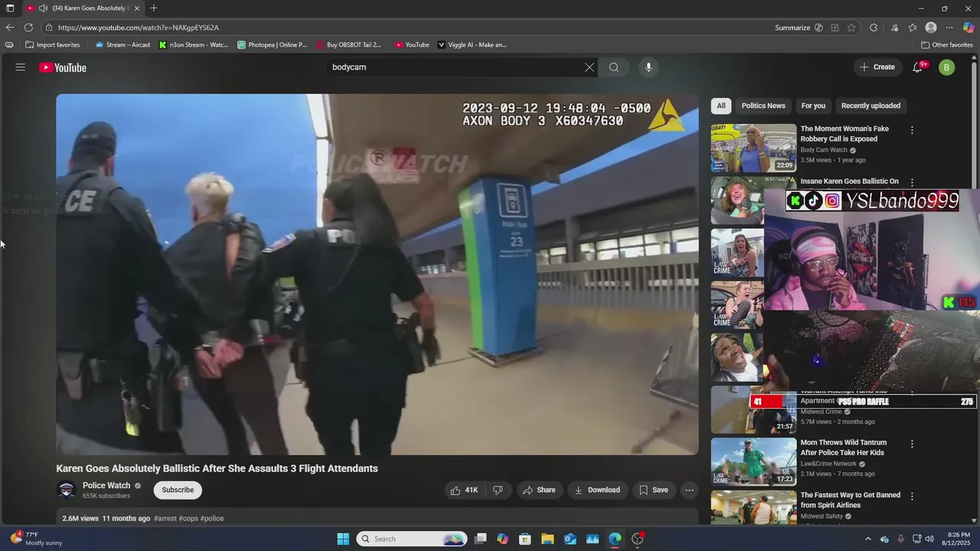The image size is (980, 551).
Task: Click the YouTube search magnifier button
Action: tap(614, 67)
